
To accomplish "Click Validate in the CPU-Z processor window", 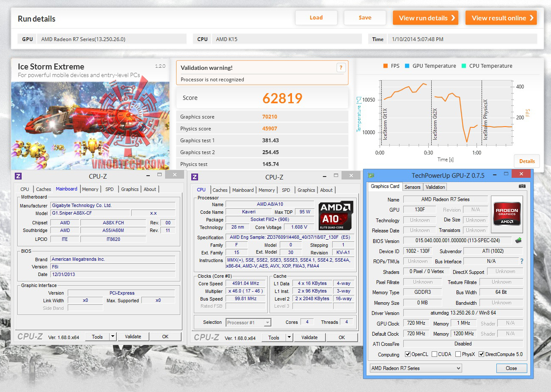I will (309, 337).
